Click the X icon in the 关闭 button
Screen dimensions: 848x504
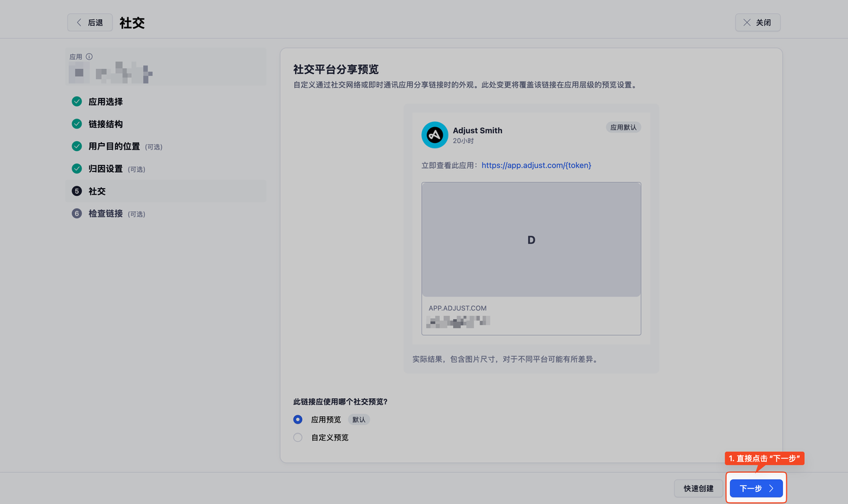[745, 22]
